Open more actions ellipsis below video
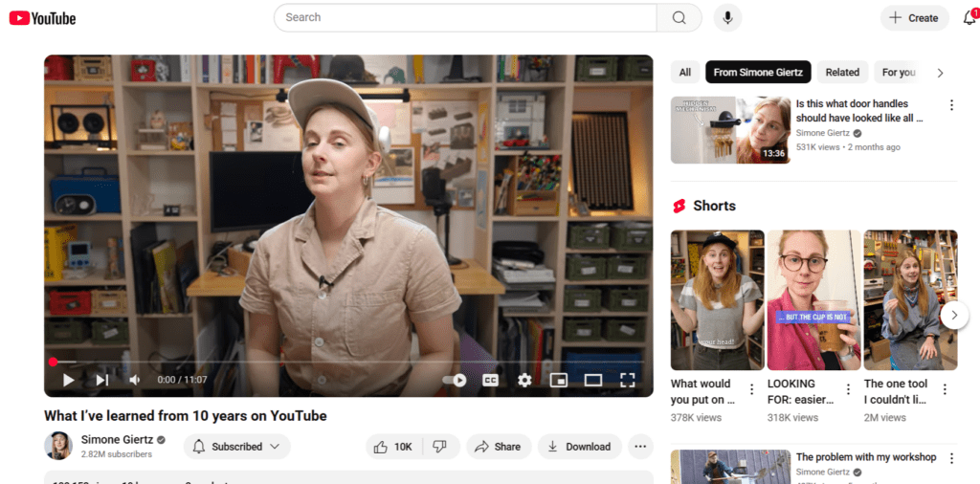Image resolution: width=980 pixels, height=484 pixels. [640, 447]
